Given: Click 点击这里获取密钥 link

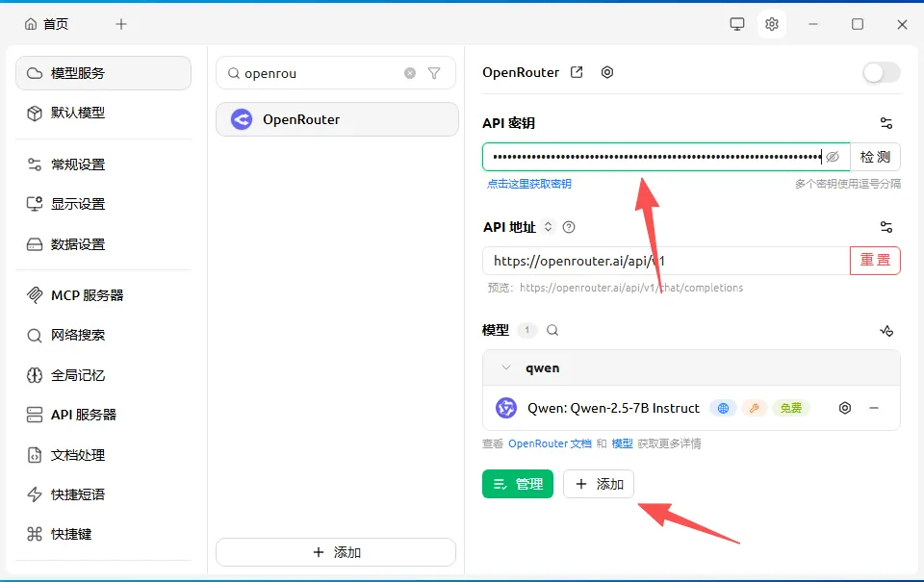Looking at the screenshot, I should [528, 184].
